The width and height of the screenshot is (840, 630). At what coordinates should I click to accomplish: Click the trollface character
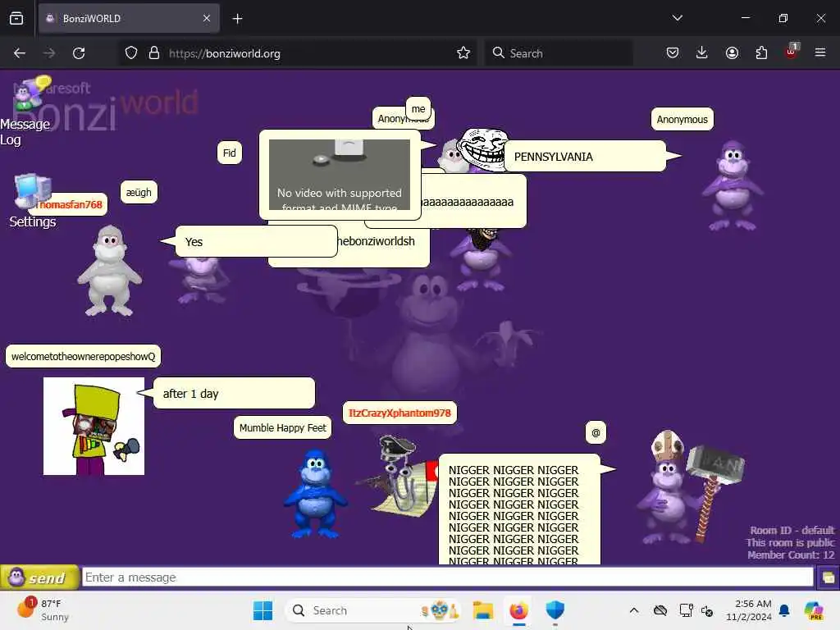(482, 149)
